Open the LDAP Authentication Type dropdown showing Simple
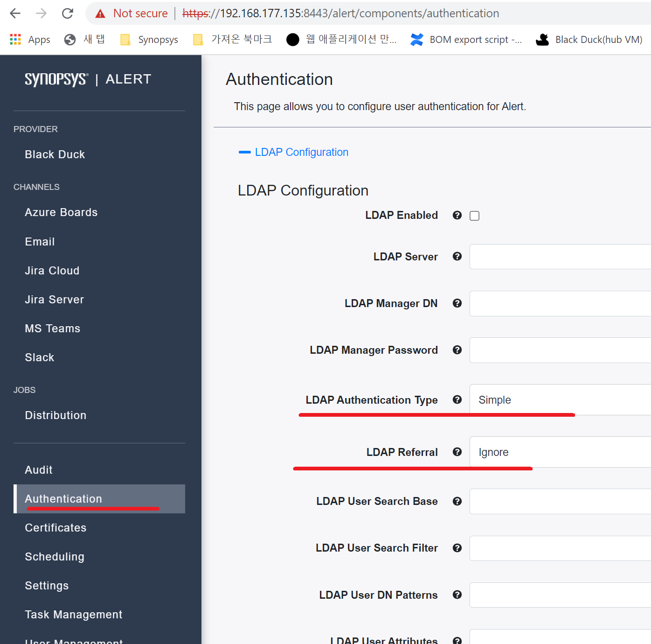 tap(536, 400)
